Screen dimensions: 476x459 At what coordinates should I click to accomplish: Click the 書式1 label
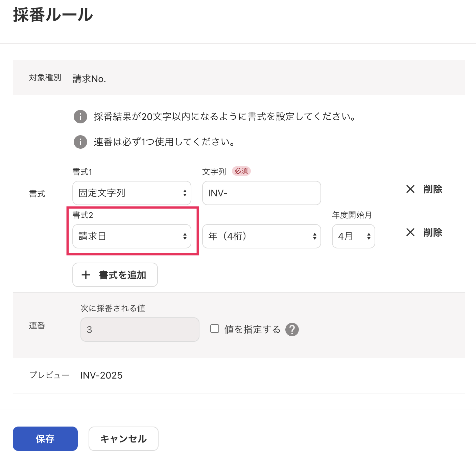[x=82, y=172]
